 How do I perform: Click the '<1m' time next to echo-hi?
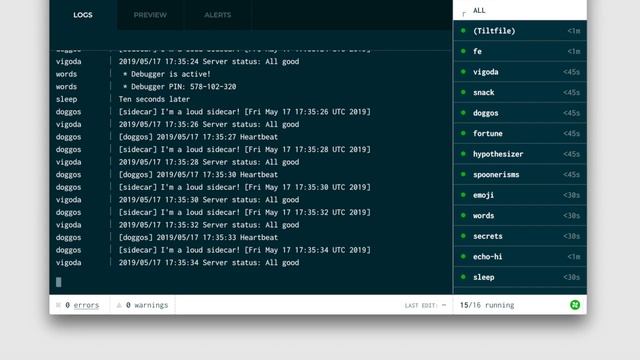(574, 257)
